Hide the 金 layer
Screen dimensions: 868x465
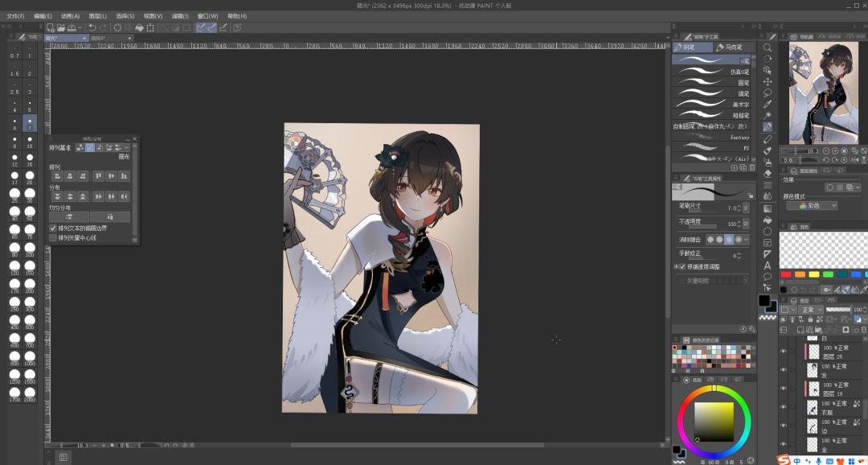[x=783, y=444]
